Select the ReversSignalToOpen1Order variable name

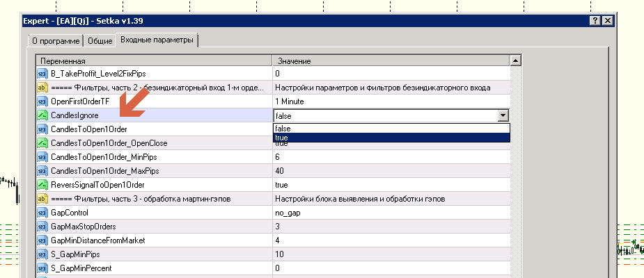tap(97, 185)
